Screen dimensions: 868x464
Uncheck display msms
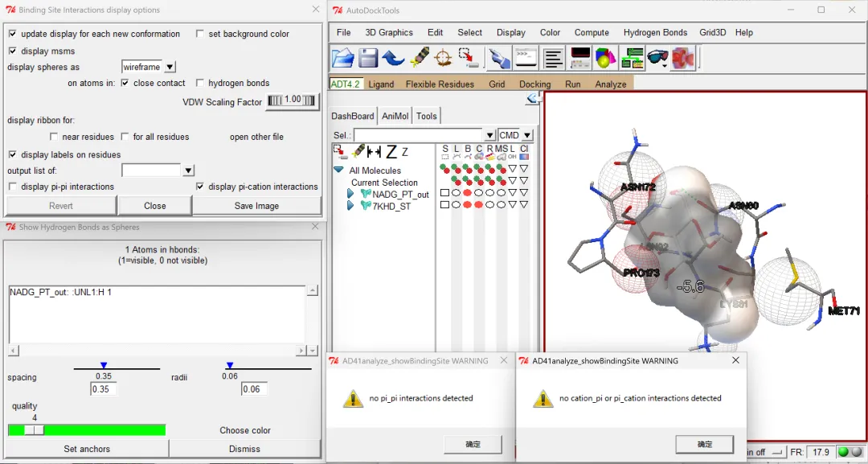[x=13, y=51]
